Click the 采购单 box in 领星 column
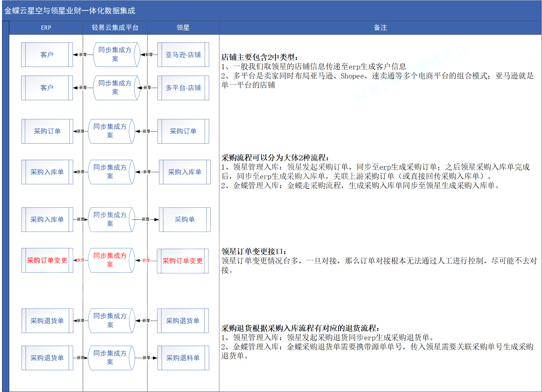This screenshot has height=392, width=542. [x=185, y=219]
